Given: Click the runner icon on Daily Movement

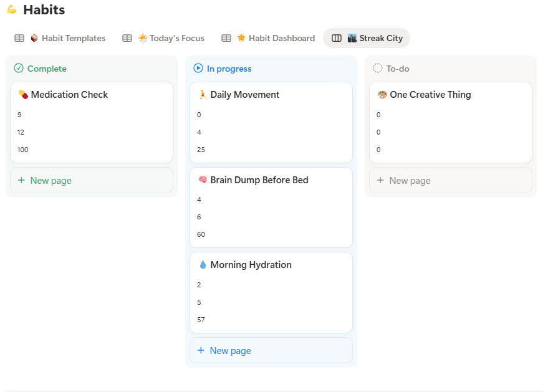Looking at the screenshot, I should [x=203, y=95].
